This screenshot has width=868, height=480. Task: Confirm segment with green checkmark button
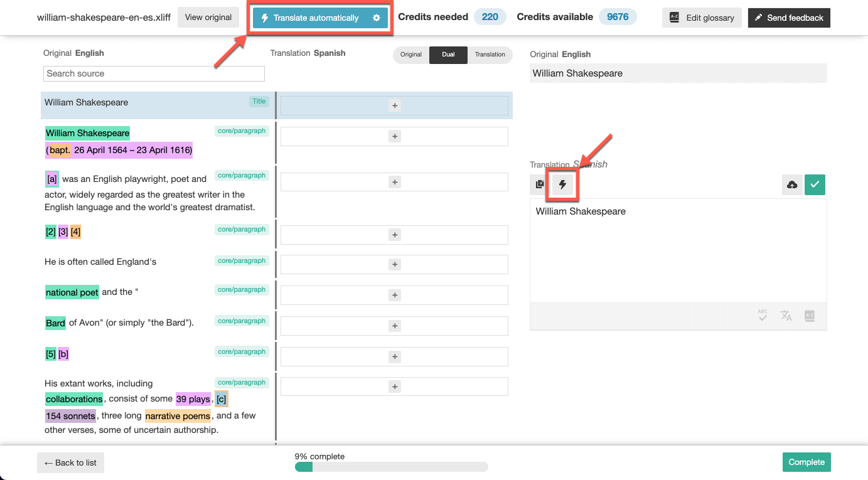click(815, 184)
